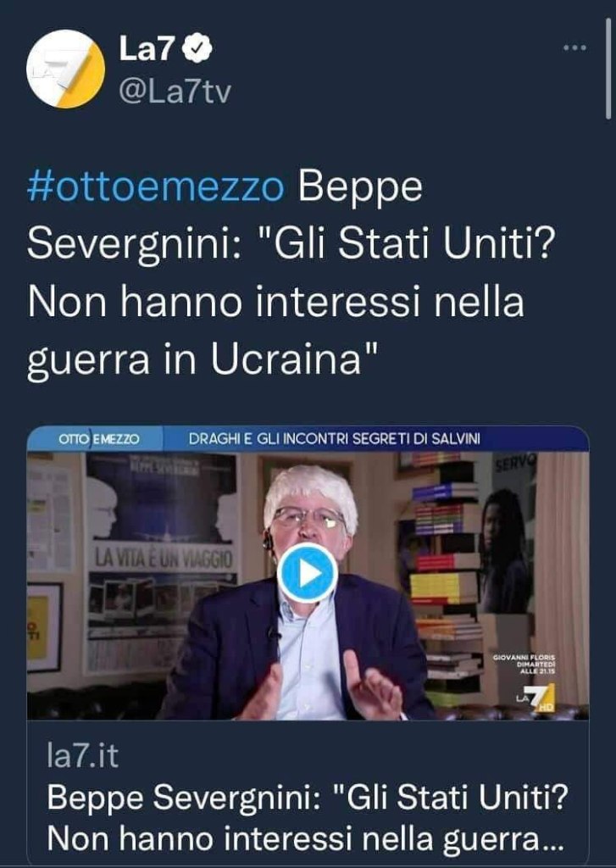
Task: Click the @La7tv handle
Action: pyautogui.click(x=175, y=91)
